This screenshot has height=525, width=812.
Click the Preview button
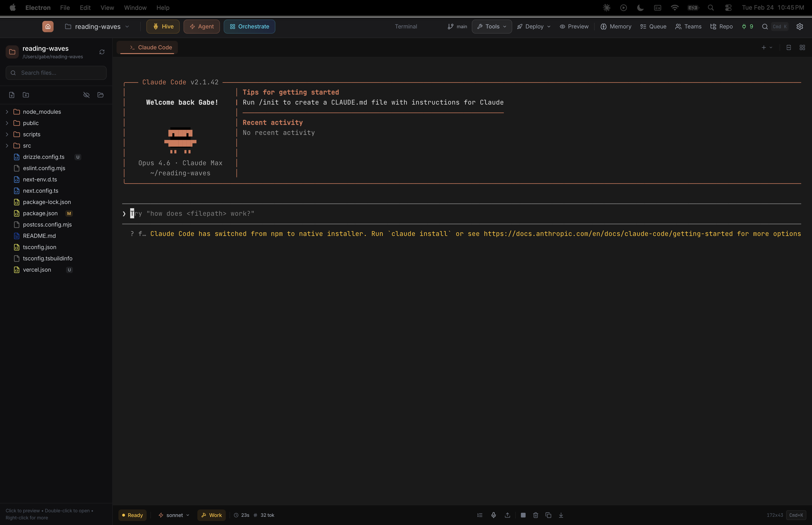[574, 26]
